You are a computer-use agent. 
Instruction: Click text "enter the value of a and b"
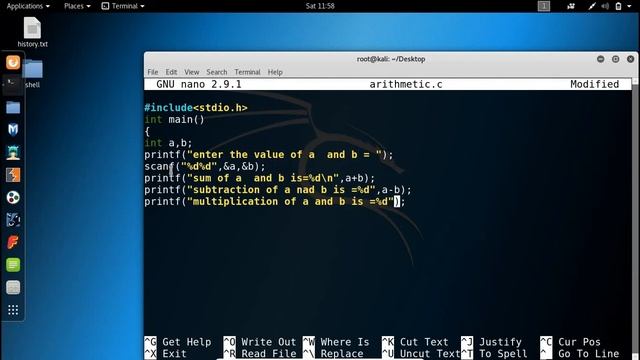point(275,155)
